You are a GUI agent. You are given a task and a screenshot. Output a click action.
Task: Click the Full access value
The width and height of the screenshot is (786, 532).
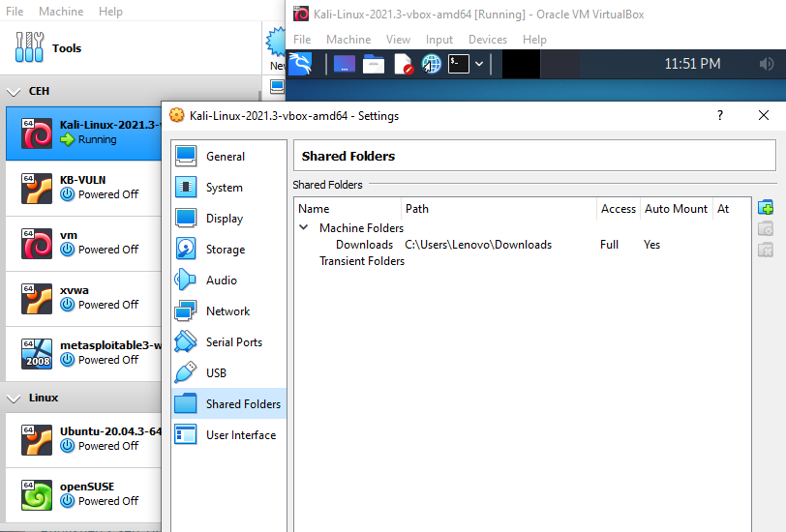pos(609,245)
